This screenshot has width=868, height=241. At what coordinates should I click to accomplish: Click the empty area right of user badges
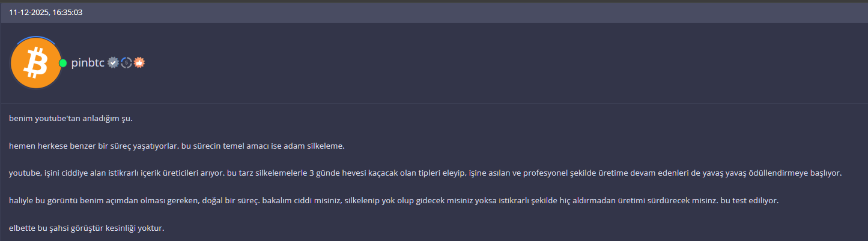[505, 63]
